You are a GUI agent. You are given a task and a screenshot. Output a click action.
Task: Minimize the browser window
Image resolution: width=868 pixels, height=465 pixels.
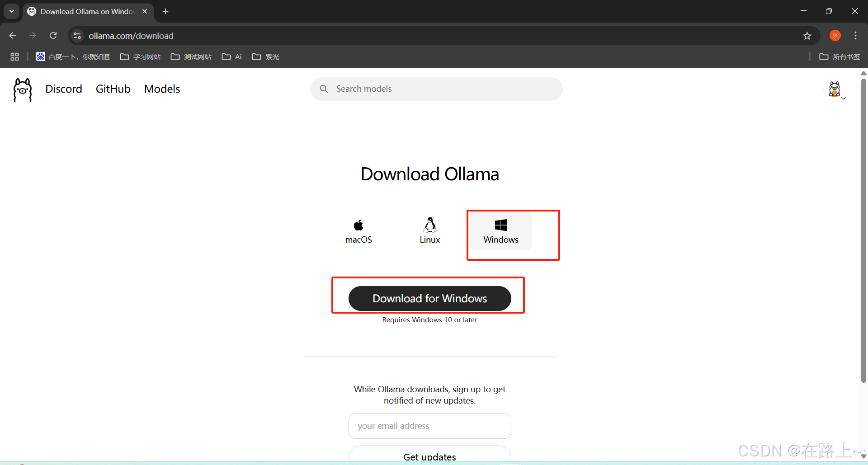point(803,11)
